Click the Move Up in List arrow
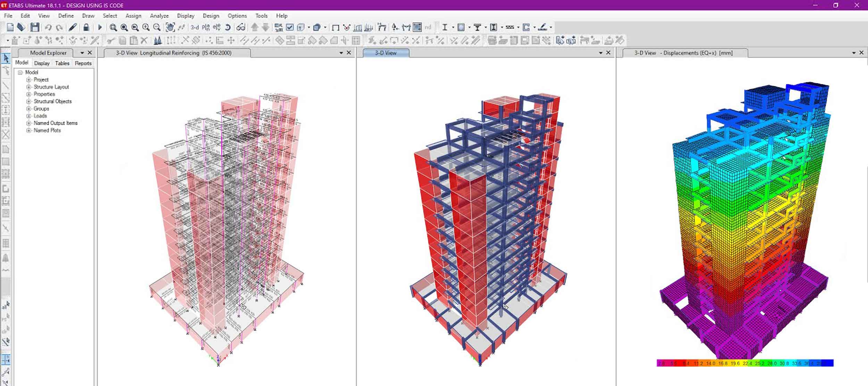The height and width of the screenshot is (386, 868). coord(254,27)
